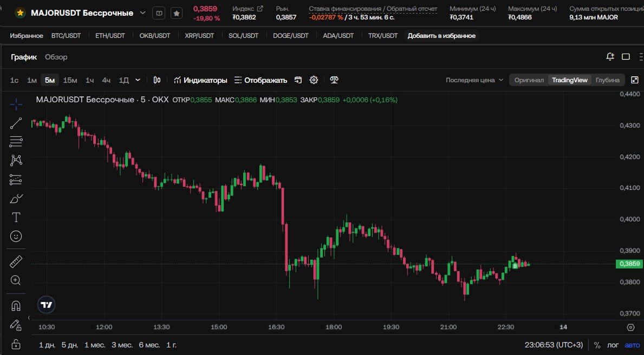Open price axis settings gear at bottom-right
644x355 pixels.
(x=631, y=327)
